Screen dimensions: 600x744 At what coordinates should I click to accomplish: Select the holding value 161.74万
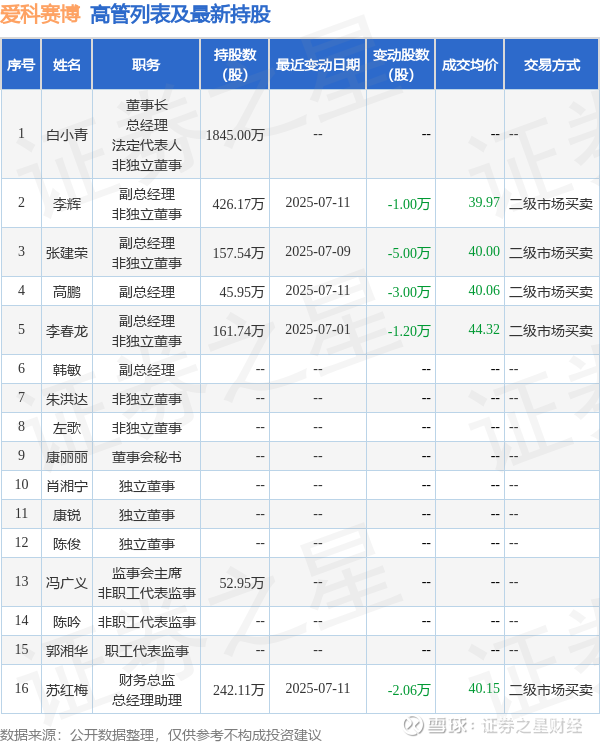click(x=238, y=331)
